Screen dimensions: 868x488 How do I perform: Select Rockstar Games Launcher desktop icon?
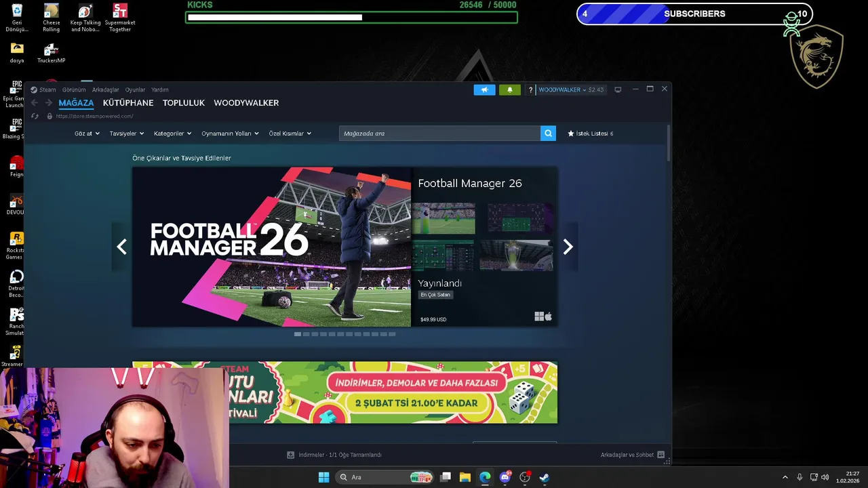tap(15, 245)
